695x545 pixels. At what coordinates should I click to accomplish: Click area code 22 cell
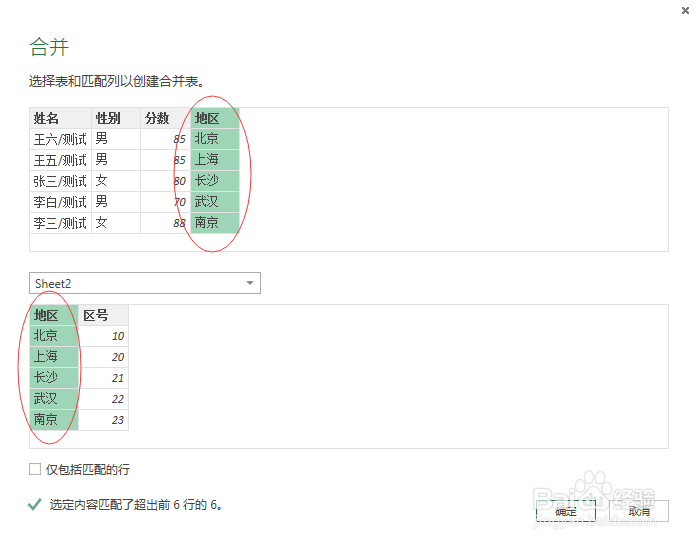(x=103, y=399)
